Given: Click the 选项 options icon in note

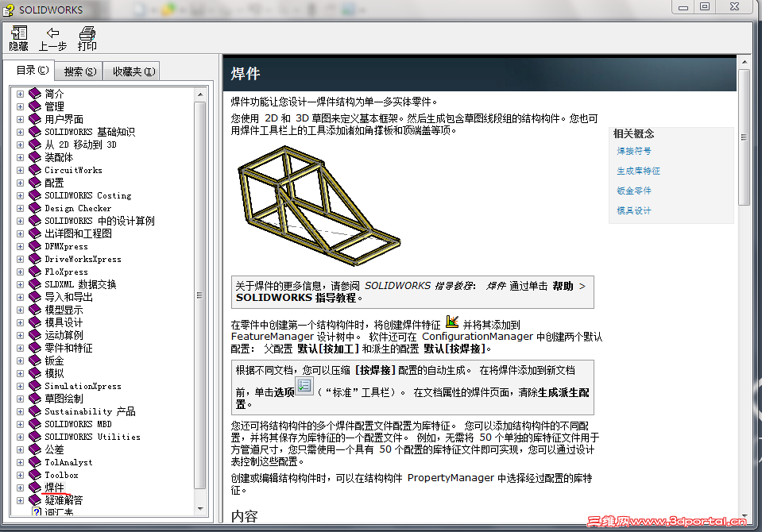Looking at the screenshot, I should pos(304,386).
